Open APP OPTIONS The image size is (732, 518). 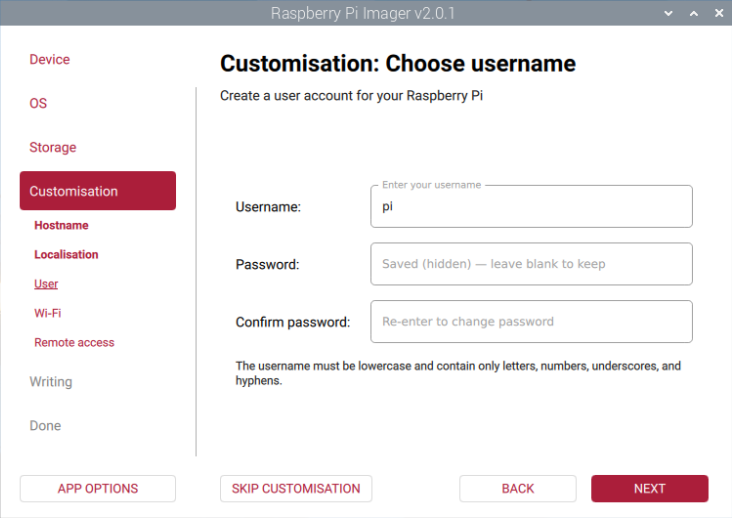tap(97, 488)
